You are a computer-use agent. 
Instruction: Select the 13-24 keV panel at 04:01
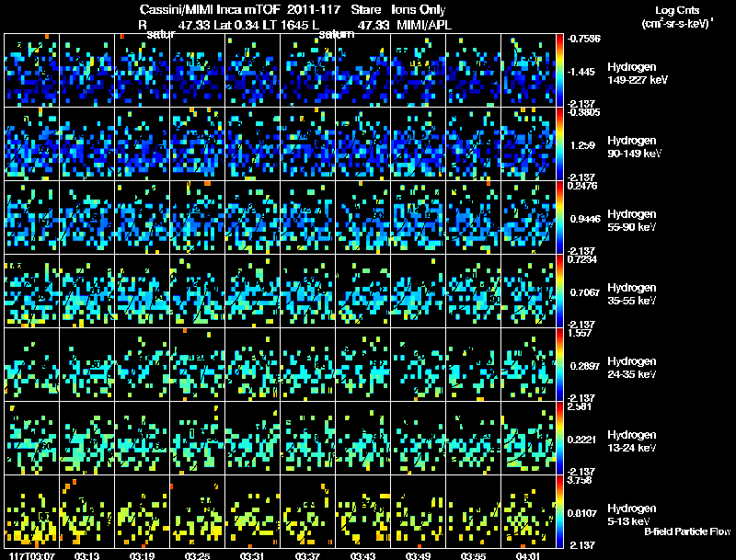528,439
